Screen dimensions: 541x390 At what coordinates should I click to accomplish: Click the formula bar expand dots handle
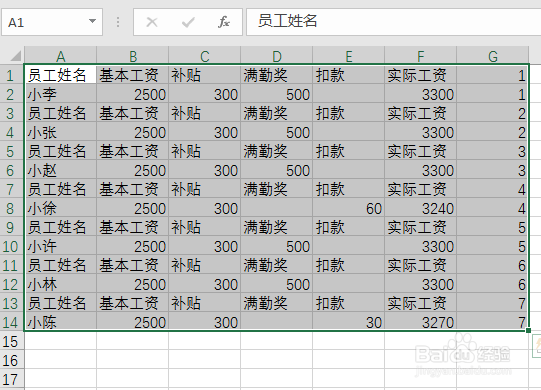tap(118, 22)
